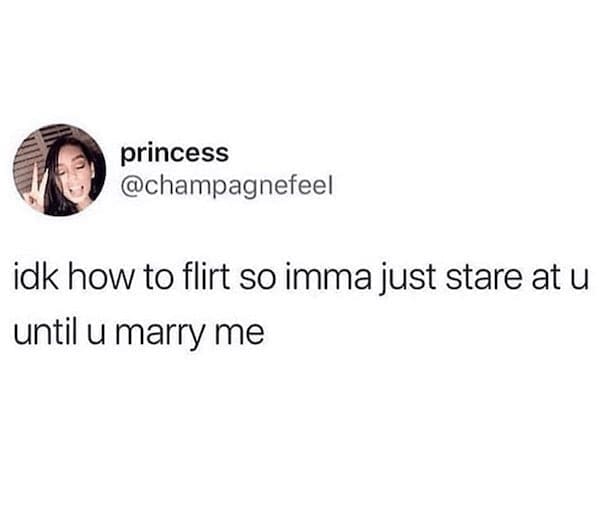Image resolution: width=600 pixels, height=527 pixels.
Task: Click the display name princess
Action: (175, 153)
